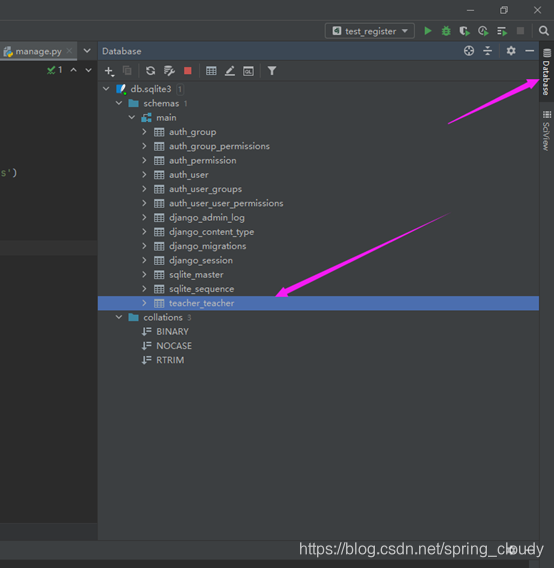Expand the auth_group table
554x568 pixels.
(x=144, y=132)
